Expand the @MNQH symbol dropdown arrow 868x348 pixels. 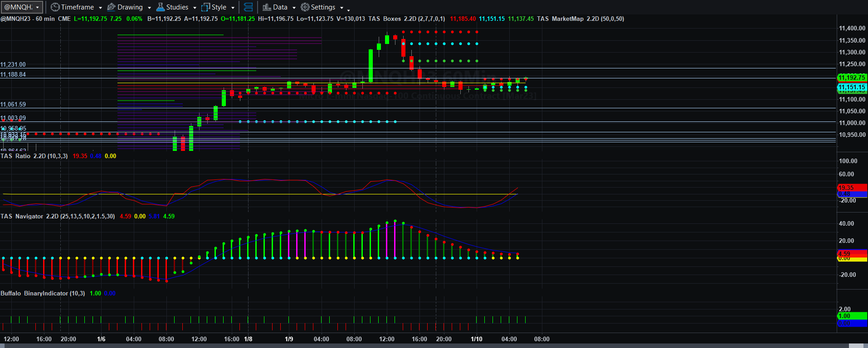(x=37, y=7)
